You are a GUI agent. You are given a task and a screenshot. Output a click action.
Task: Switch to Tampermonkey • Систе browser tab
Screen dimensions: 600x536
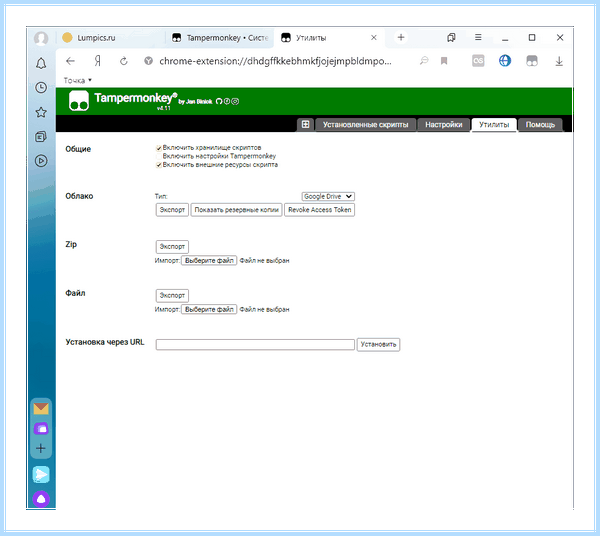click(x=220, y=37)
